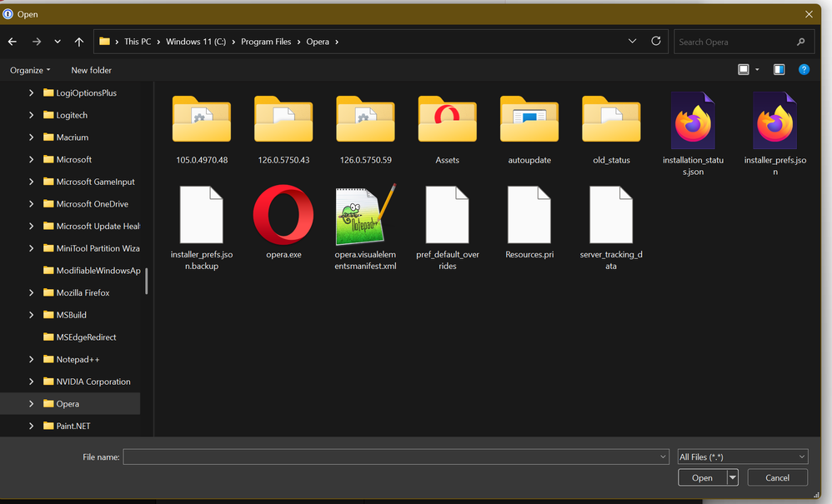Open the Assets folder
The height and width of the screenshot is (504, 832).
447,122
